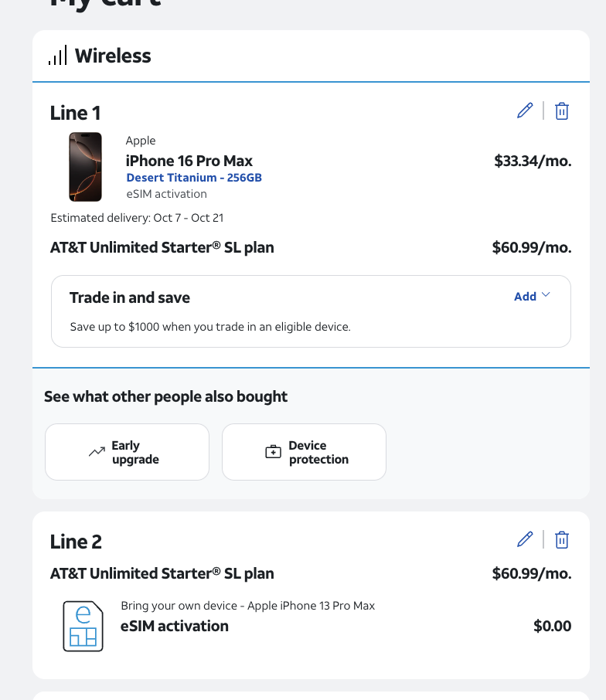606x700 pixels.
Task: Click the eSIM card icon
Action: pos(83,626)
